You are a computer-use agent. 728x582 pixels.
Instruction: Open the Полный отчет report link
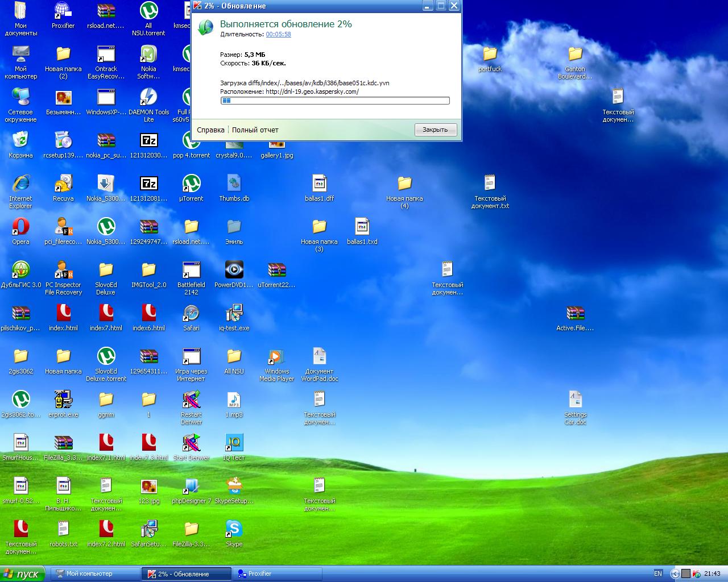[255, 130]
